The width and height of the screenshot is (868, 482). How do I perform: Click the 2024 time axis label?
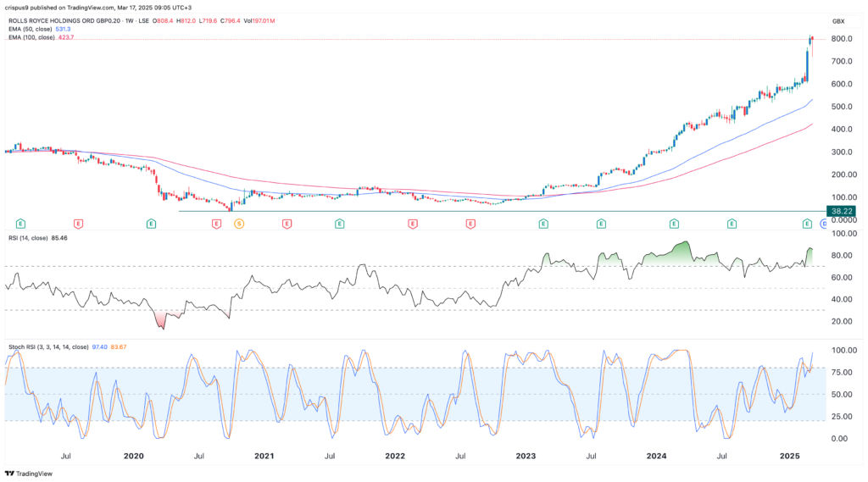tap(657, 456)
